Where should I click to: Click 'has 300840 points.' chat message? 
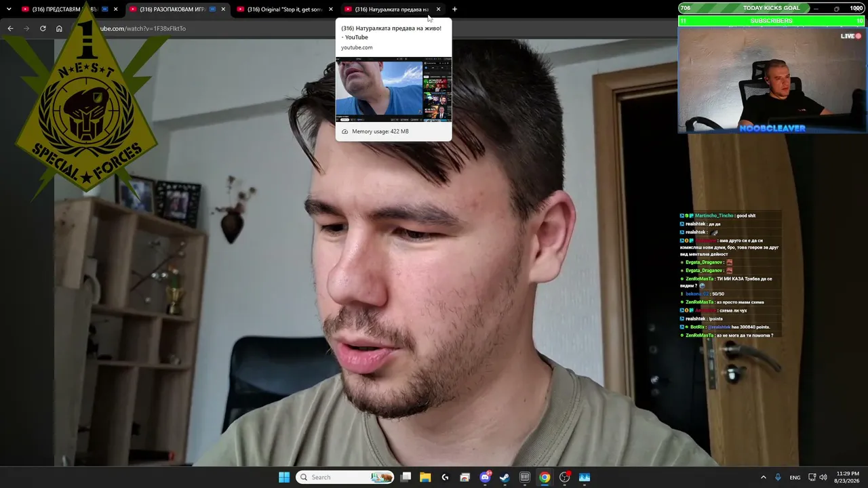tap(750, 327)
